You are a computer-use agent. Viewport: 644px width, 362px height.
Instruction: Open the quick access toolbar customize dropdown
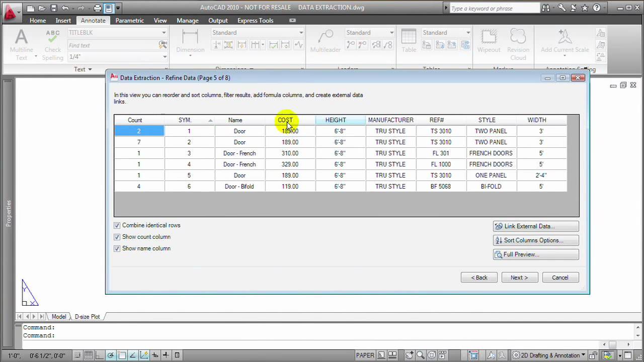pyautogui.click(x=118, y=9)
